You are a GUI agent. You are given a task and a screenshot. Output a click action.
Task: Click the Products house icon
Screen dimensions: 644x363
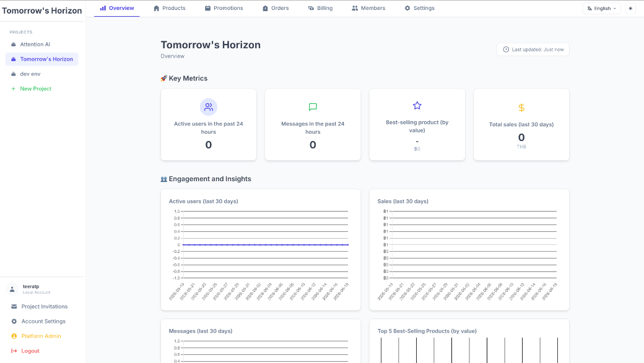[157, 8]
